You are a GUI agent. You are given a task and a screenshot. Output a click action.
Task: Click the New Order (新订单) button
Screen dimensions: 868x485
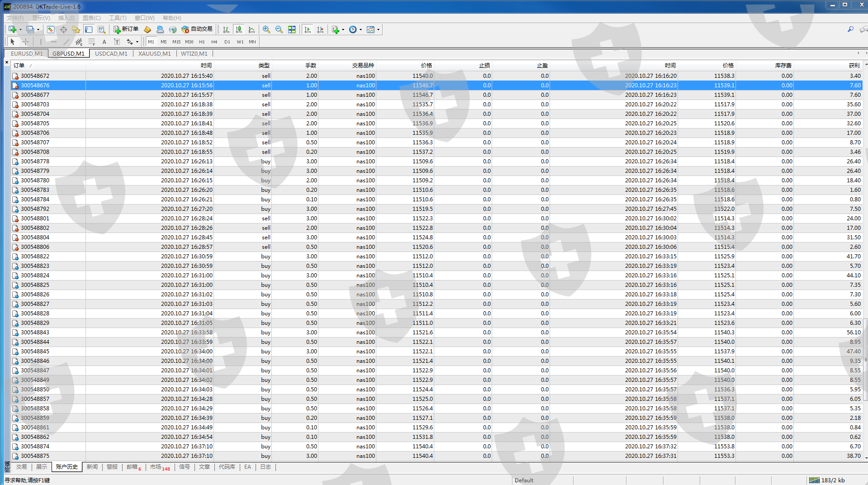[126, 29]
